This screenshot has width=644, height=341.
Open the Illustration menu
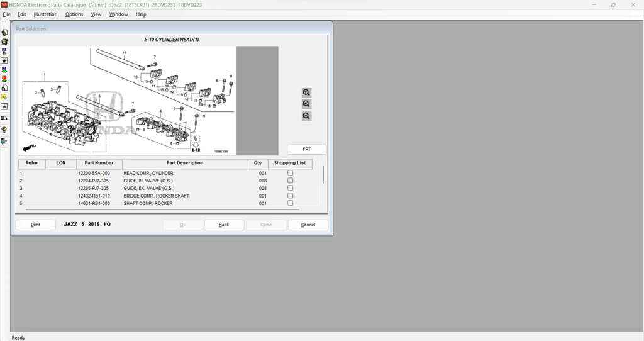tap(45, 14)
